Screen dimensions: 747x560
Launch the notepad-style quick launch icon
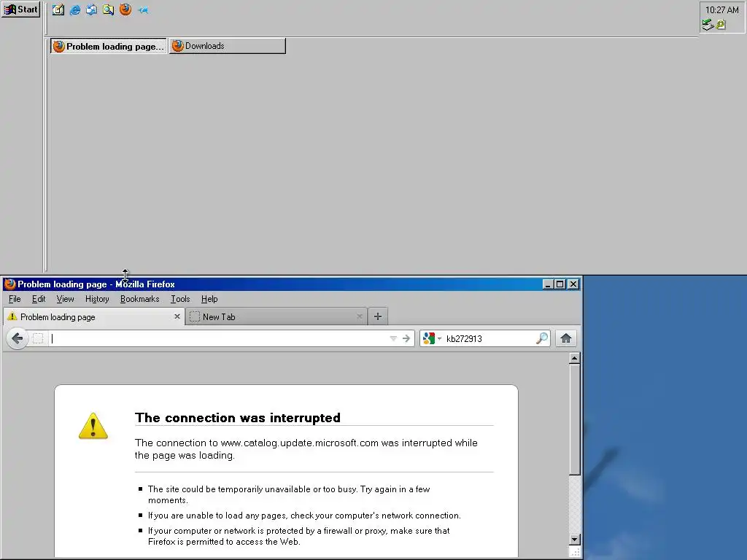pyautogui.click(x=58, y=9)
